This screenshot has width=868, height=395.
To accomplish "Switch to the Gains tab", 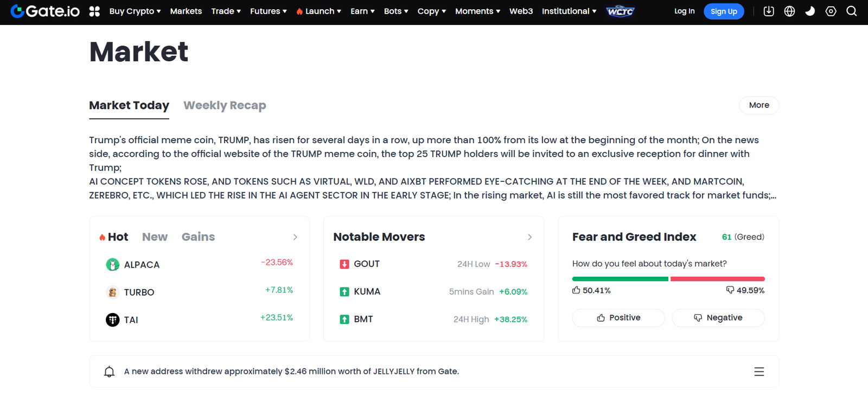I will (198, 237).
